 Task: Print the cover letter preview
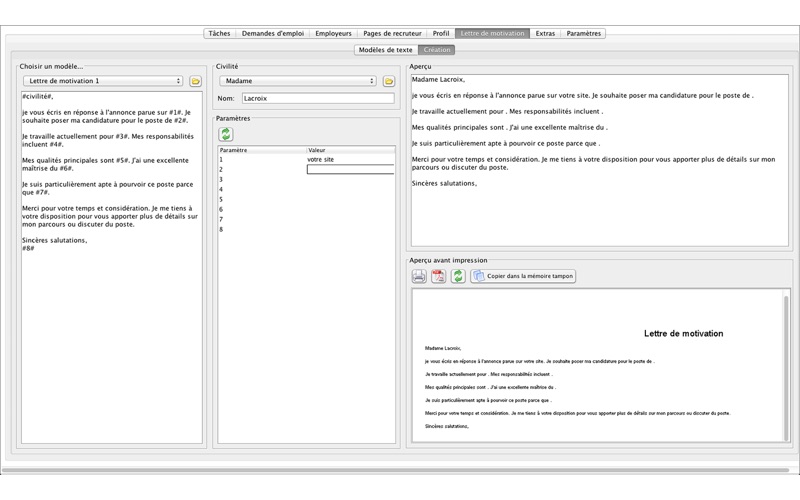(419, 276)
